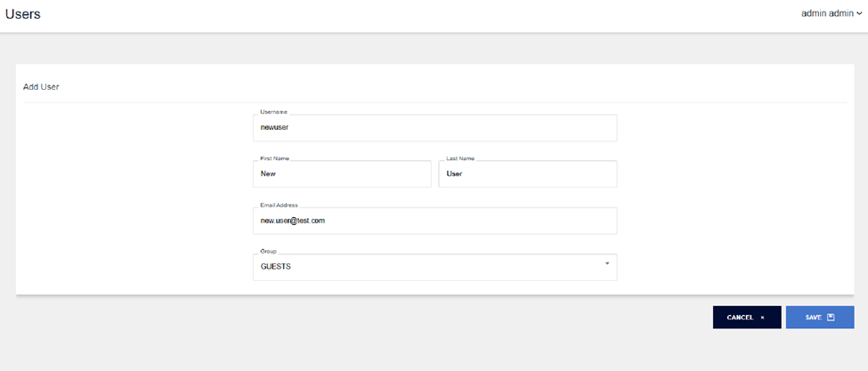Click the Last Name field label
Image resolution: width=868 pixels, height=371 pixels.
460,158
